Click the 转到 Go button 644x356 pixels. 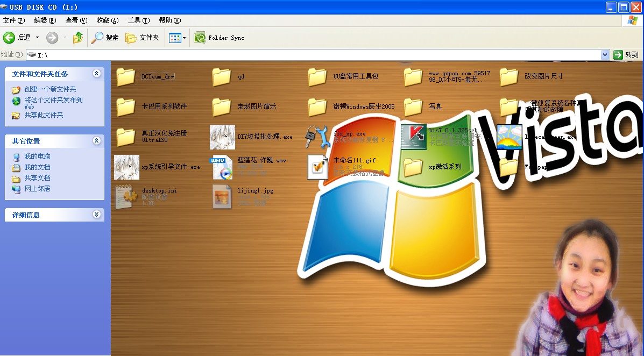tap(626, 55)
